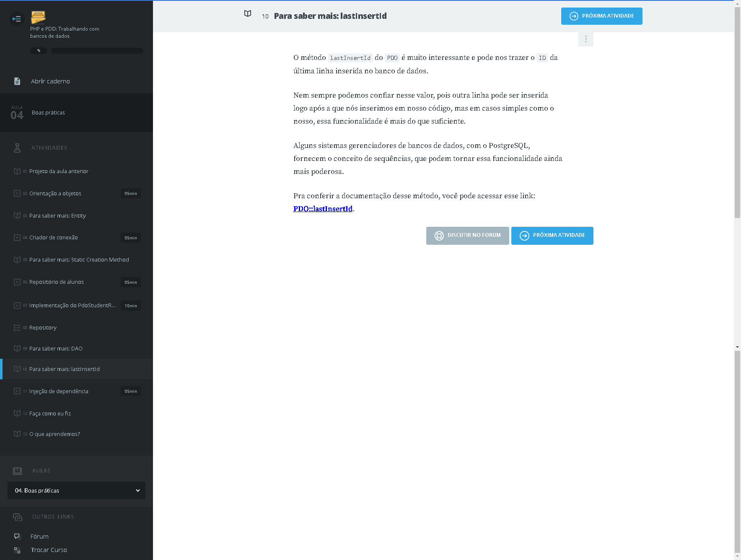
Task: Click Discutir no Forum button
Action: tap(467, 236)
